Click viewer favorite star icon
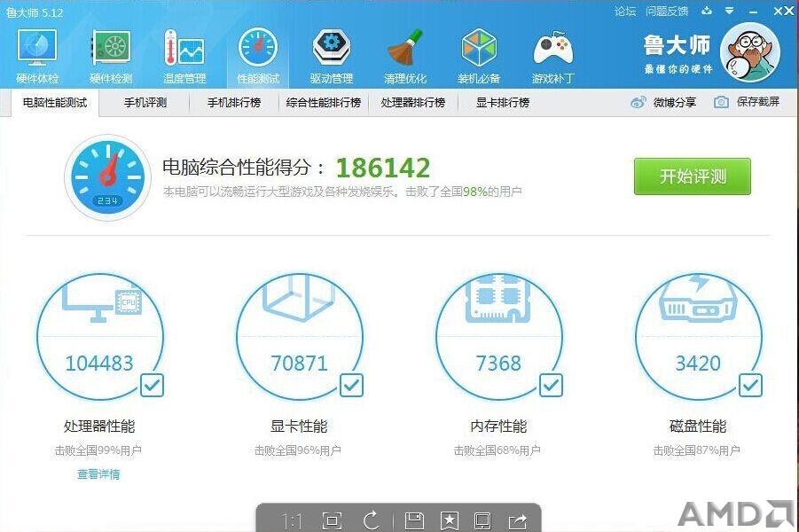 tap(449, 520)
